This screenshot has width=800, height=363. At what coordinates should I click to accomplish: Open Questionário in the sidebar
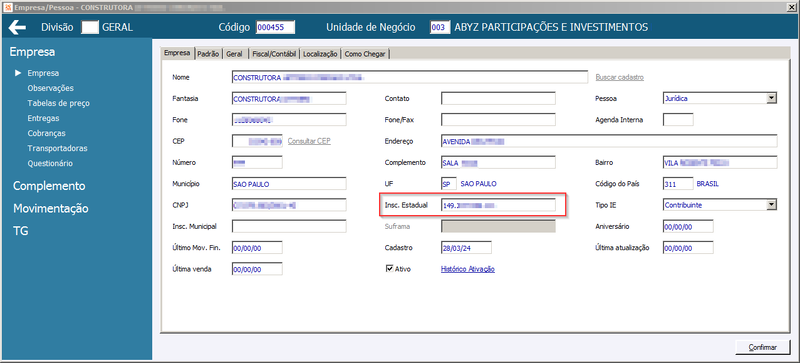(x=50, y=163)
